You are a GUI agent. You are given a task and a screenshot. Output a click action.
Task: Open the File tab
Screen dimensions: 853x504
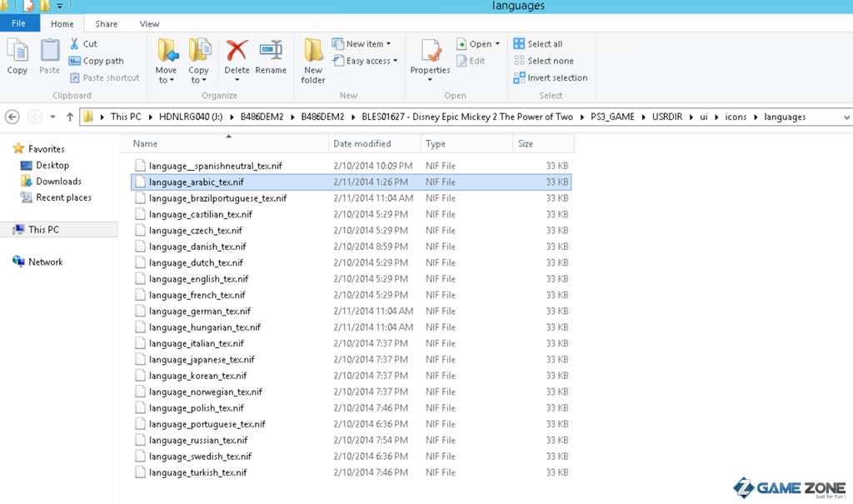[x=18, y=23]
